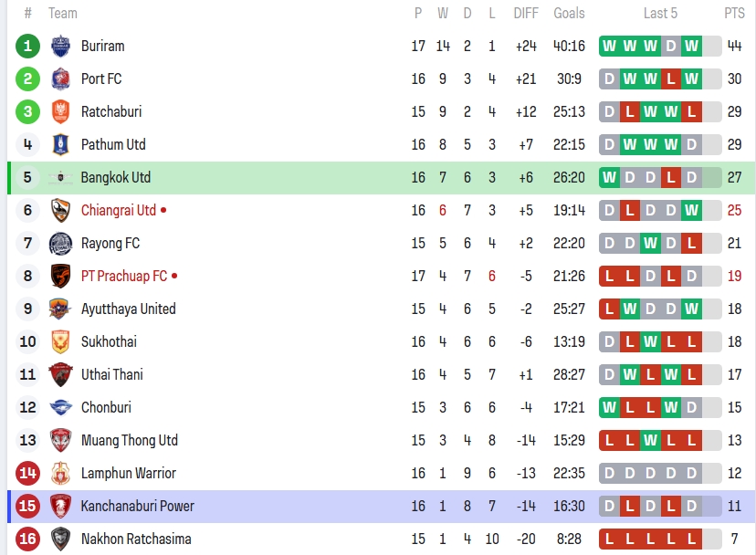This screenshot has width=756, height=555.
Task: Open the Ratchaburi orange crest icon
Action: (60, 111)
